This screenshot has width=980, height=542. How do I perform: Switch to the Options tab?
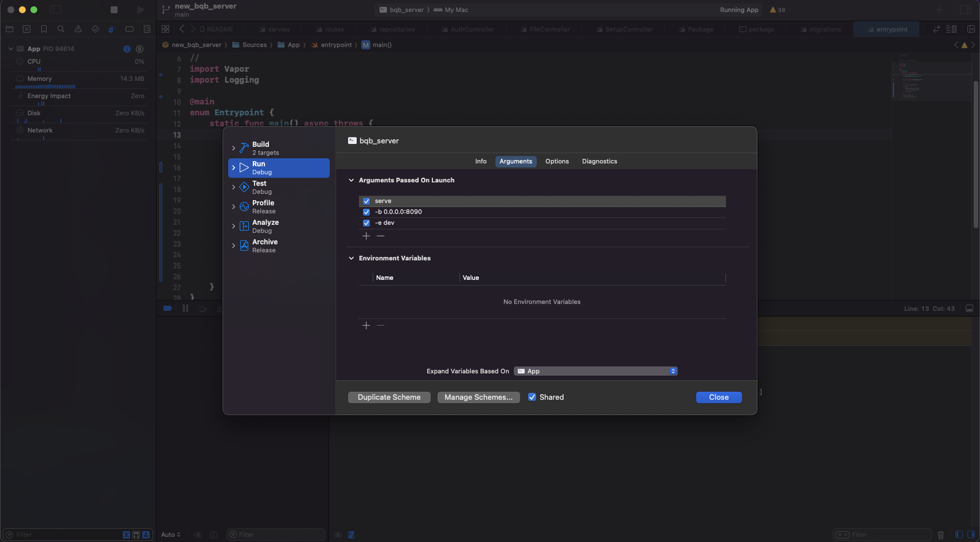[x=557, y=161]
